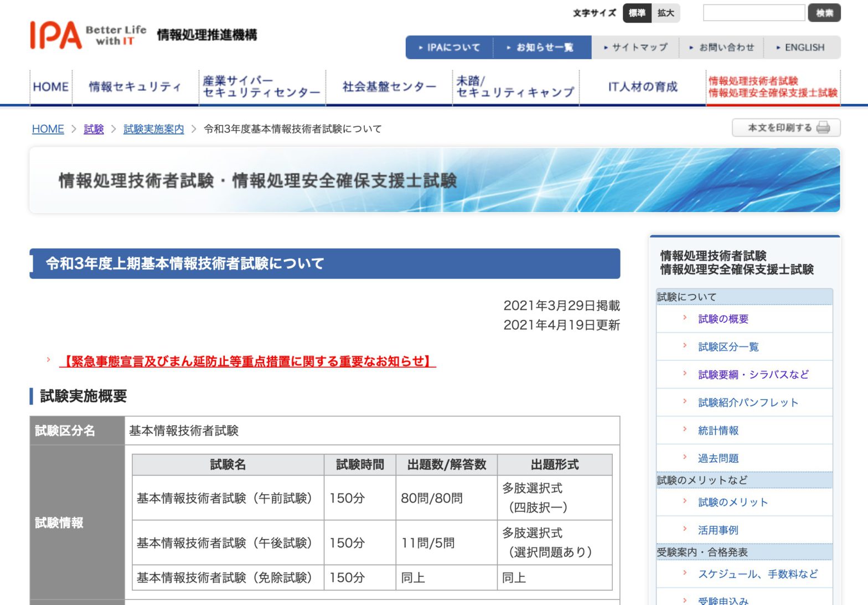
Task: Open the emergency declaration important notice link
Action: [247, 361]
